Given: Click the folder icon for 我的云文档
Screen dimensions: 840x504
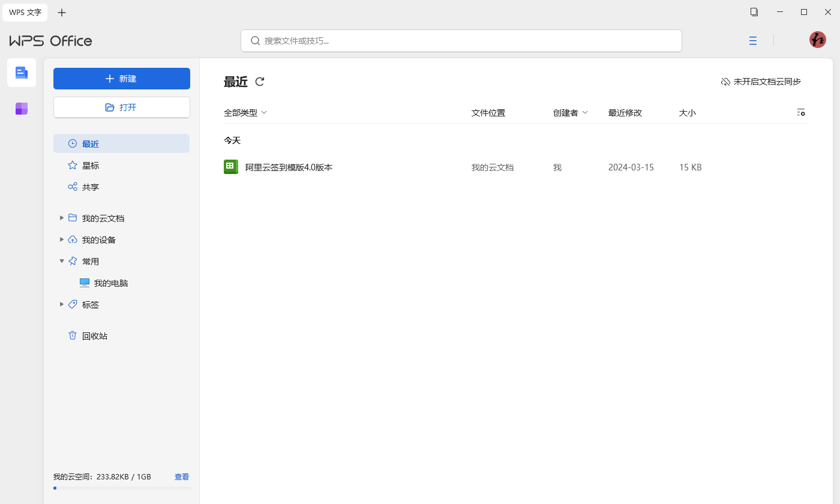Looking at the screenshot, I should click(x=73, y=218).
